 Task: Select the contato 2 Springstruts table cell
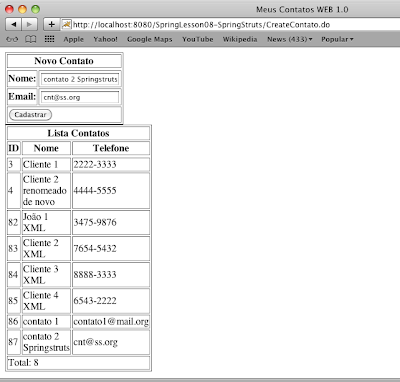[46, 342]
